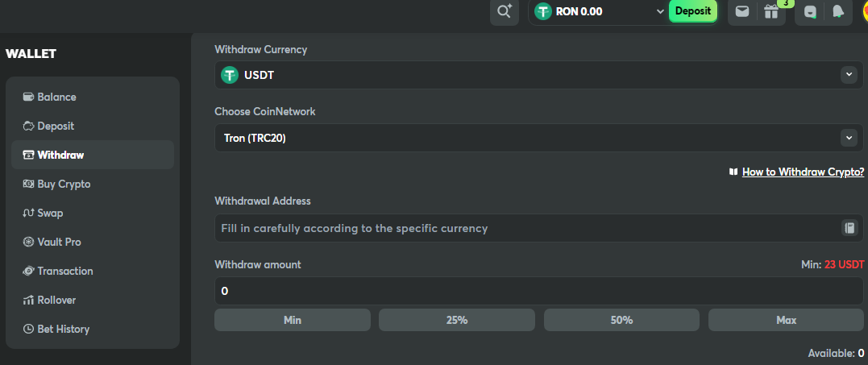The width and height of the screenshot is (868, 365).
Task: Click the address book icon in Withdrawal Address
Action: [x=849, y=228]
